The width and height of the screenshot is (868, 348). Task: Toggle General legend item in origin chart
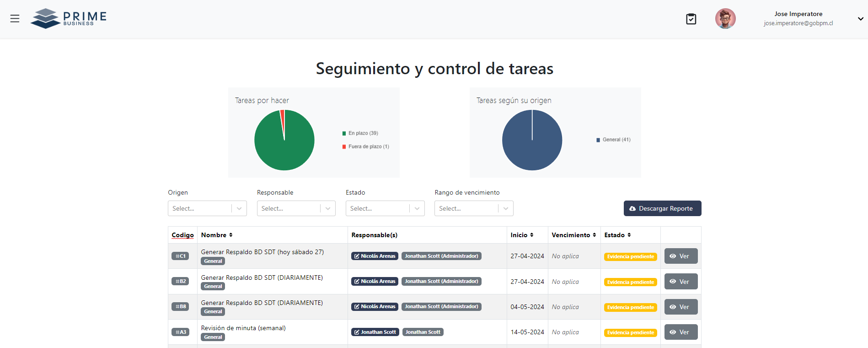[x=613, y=140]
